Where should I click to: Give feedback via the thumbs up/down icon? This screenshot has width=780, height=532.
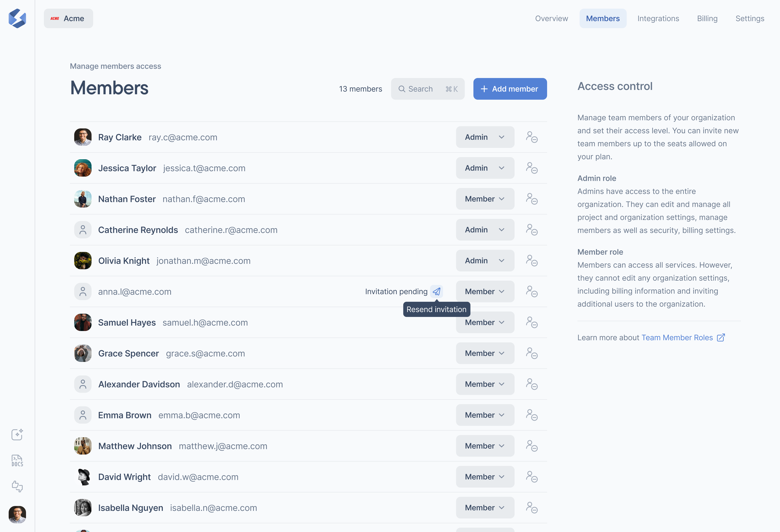(x=17, y=486)
